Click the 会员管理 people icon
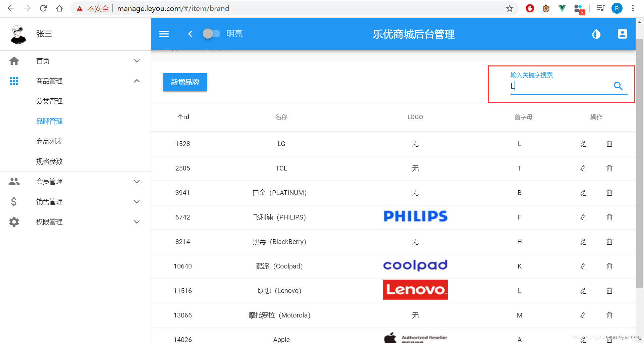The image size is (644, 343). 14,182
